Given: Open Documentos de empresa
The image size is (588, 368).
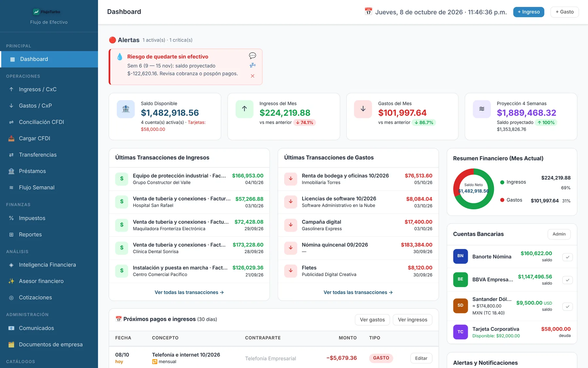Looking at the screenshot, I should tap(49, 344).
